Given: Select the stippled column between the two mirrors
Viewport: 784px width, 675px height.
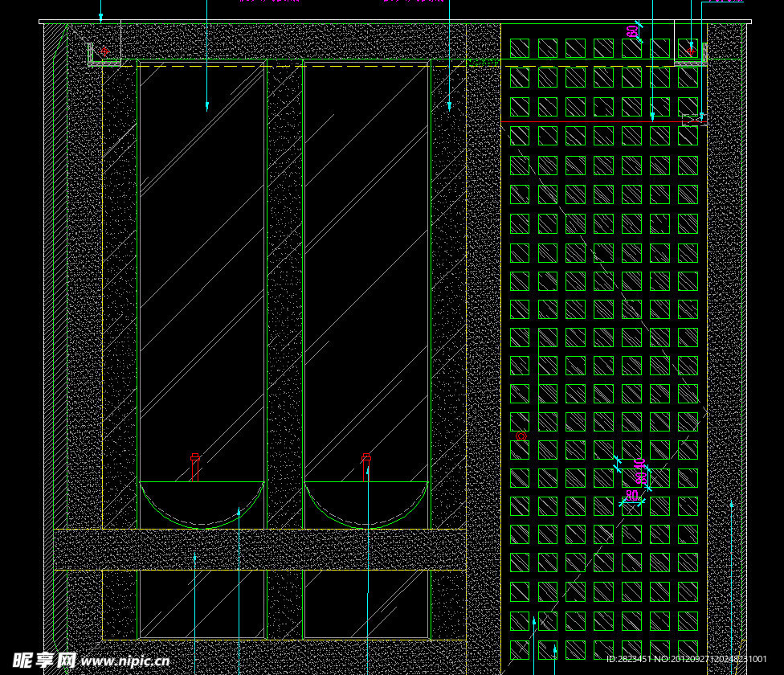Looking at the screenshot, I should tap(284, 289).
